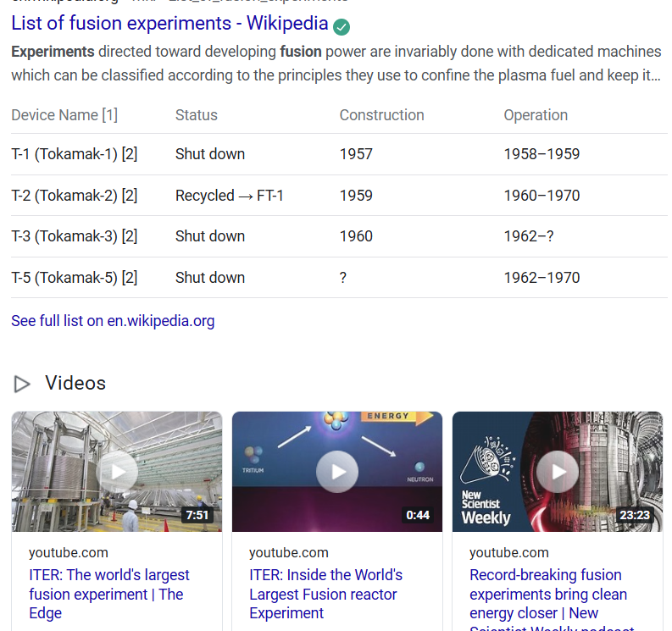Click See full list on en.wikipedia.org
Screen dimensions: 672x631
pos(113,321)
